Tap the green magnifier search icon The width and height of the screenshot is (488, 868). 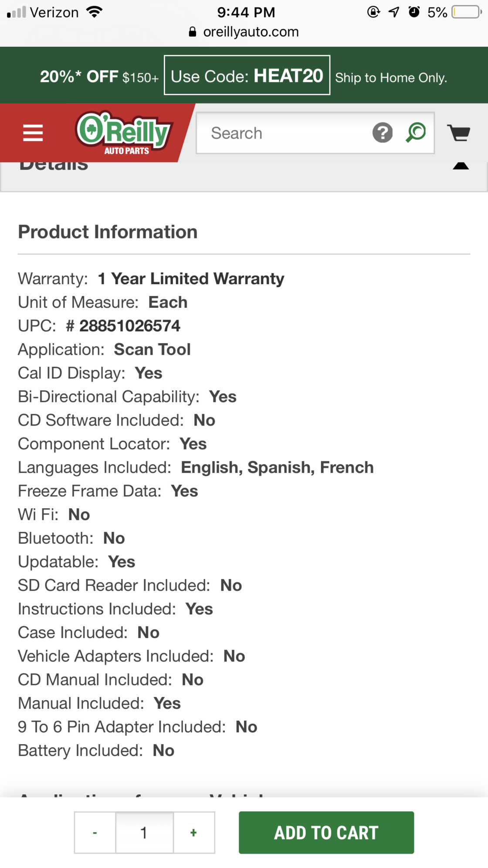416,133
